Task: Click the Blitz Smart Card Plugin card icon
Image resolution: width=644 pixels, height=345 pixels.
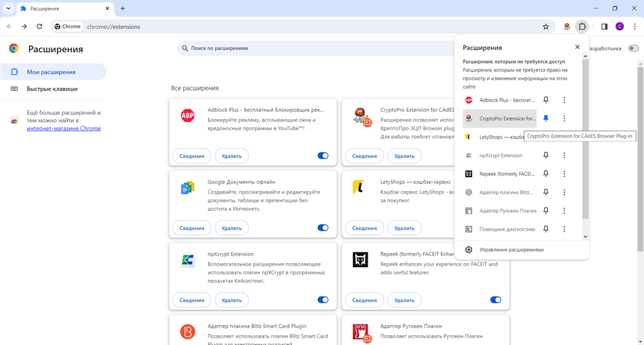Action: (x=188, y=332)
